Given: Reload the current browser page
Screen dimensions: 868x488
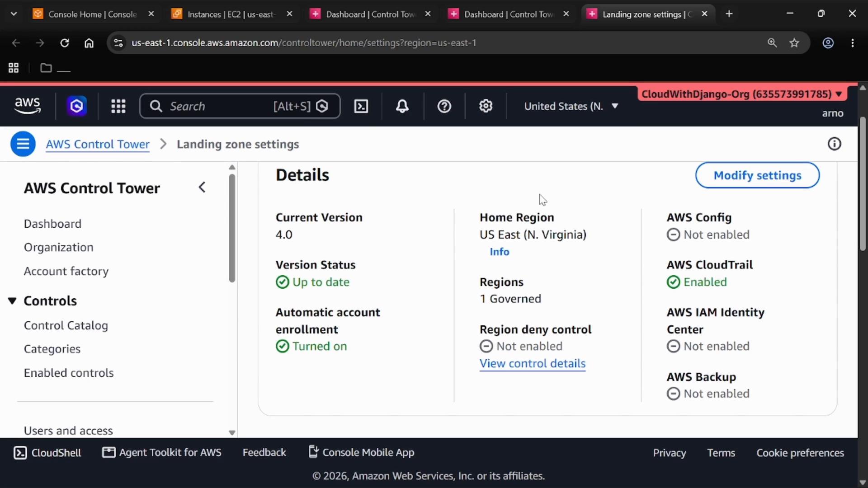Looking at the screenshot, I should (65, 43).
